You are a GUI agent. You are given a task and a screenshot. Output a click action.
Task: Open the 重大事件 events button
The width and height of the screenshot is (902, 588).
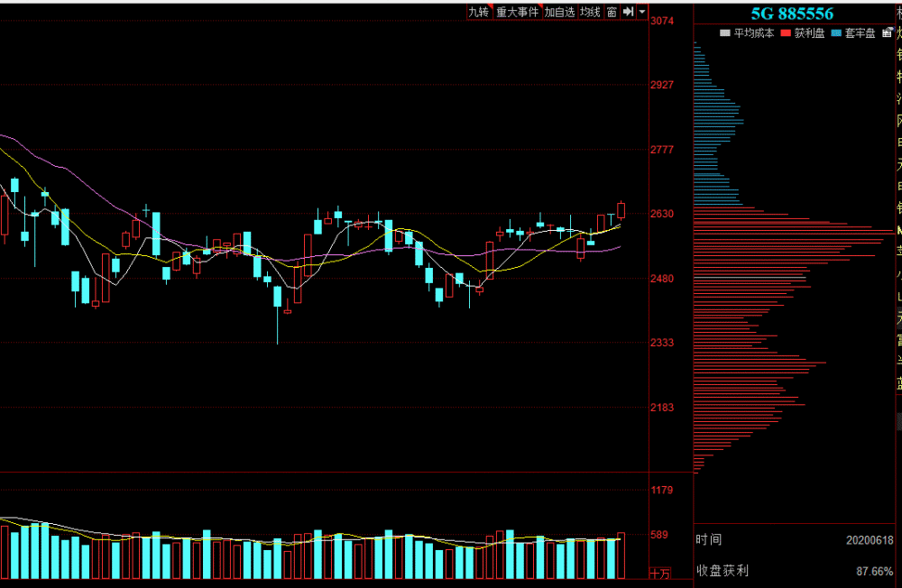[517, 12]
